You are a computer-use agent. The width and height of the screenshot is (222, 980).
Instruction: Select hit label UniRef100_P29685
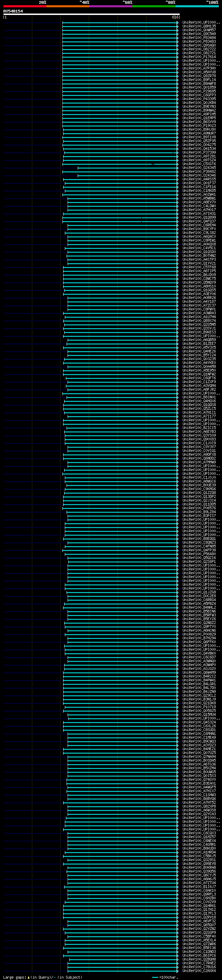click(x=199, y=91)
